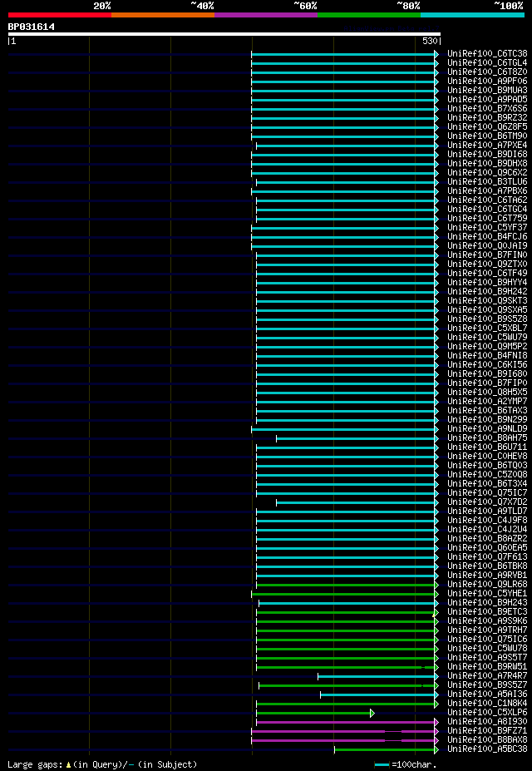This screenshot has height=771, width=532.
Task: Click the short cyan bar for B8AH75
Action: pos(357,438)
